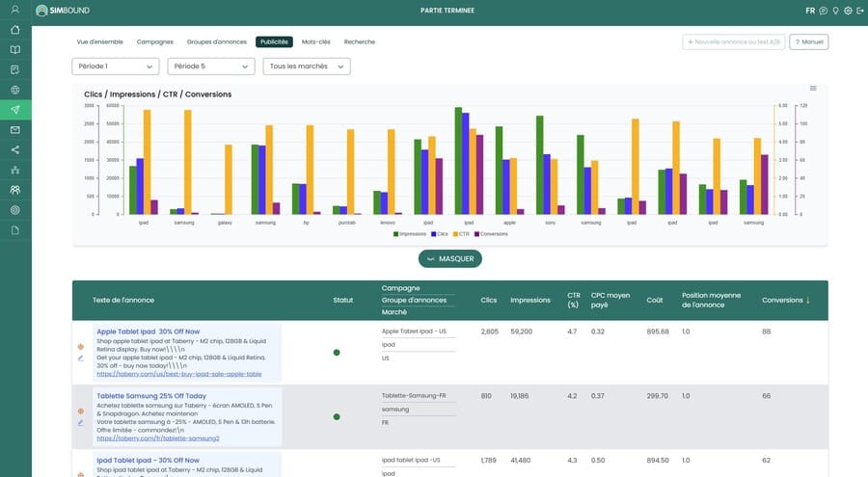
Task: Log out using the exit icon
Action: pos(859,11)
